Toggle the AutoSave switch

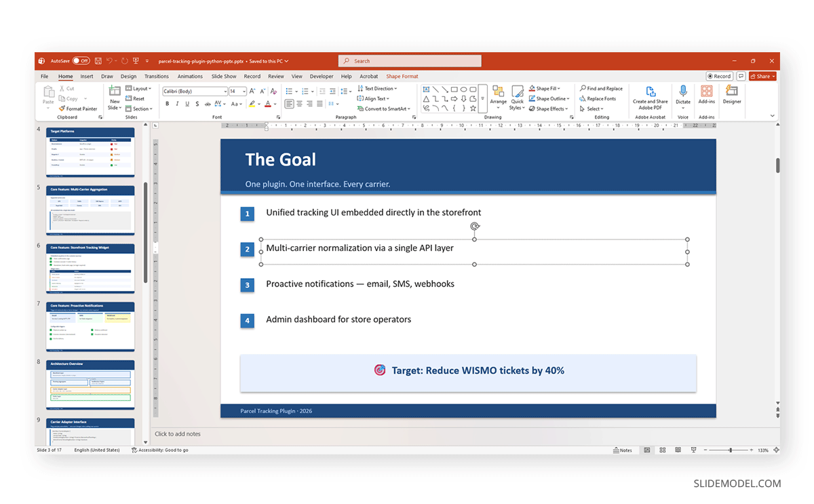[x=81, y=61]
